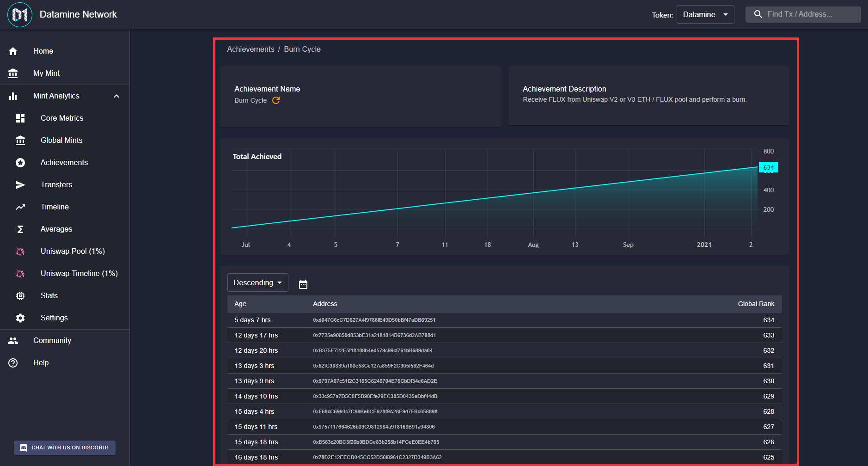Click the Mint Analytics bar chart icon
Screen dimensions: 868x466
coord(13,96)
